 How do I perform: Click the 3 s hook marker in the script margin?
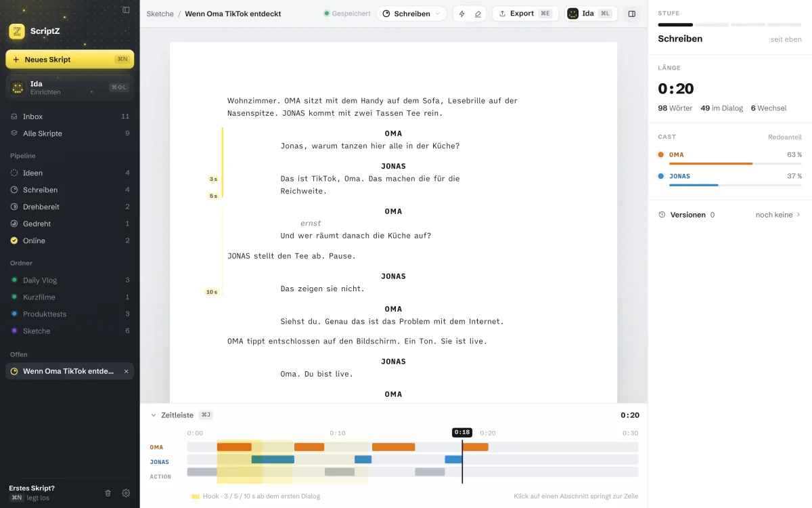213,179
